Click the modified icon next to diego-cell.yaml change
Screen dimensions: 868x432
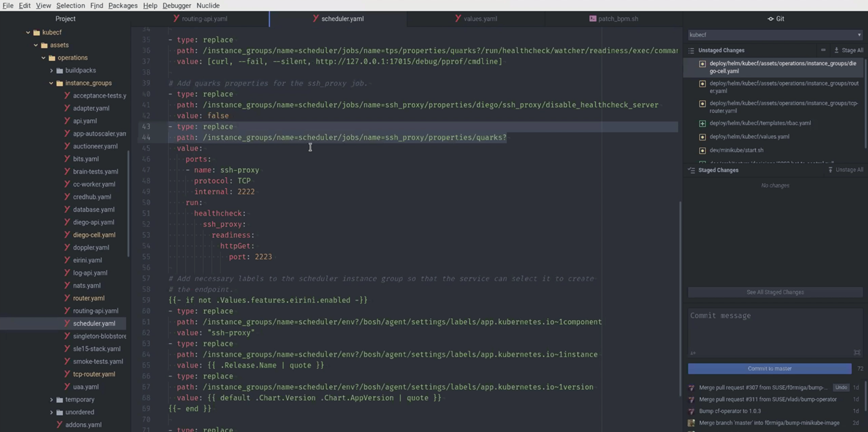tap(703, 64)
